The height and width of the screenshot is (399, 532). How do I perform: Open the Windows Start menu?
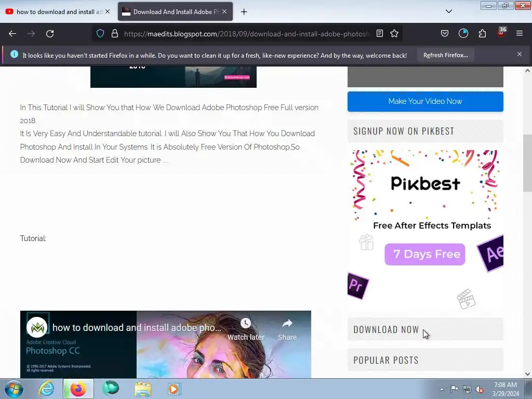coord(14,389)
